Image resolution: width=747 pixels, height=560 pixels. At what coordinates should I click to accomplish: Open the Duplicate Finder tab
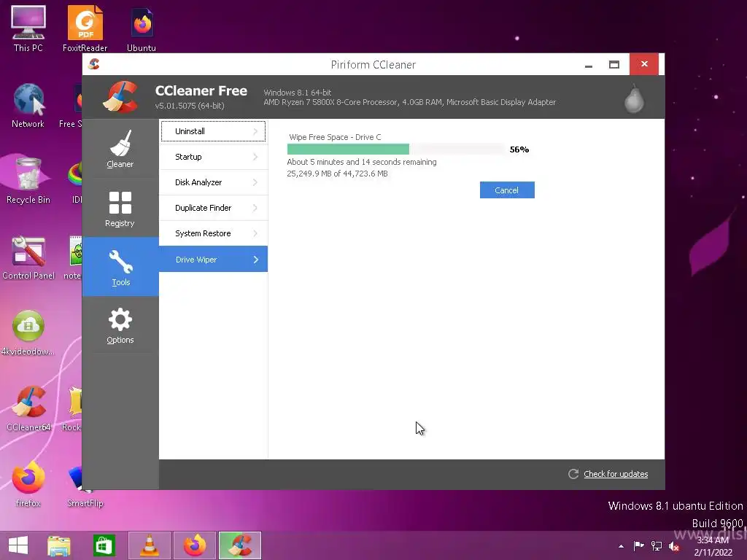[x=214, y=208]
